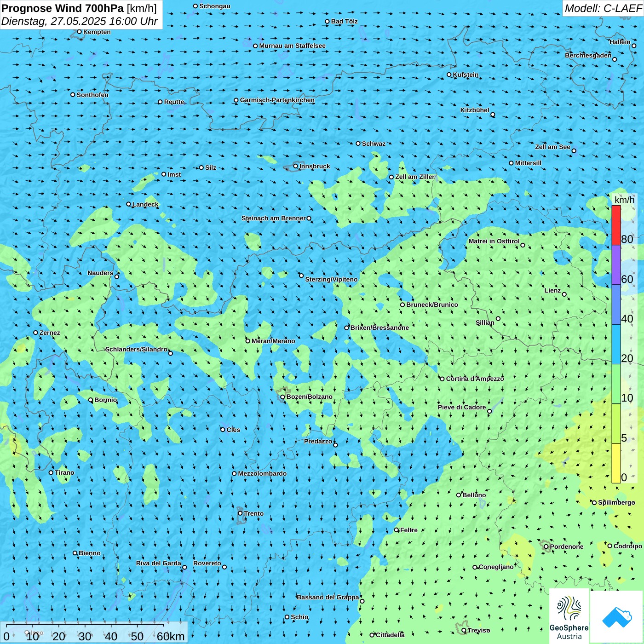
Task: Click the 'Murnau am Staffelsee' label
Action: click(x=292, y=46)
